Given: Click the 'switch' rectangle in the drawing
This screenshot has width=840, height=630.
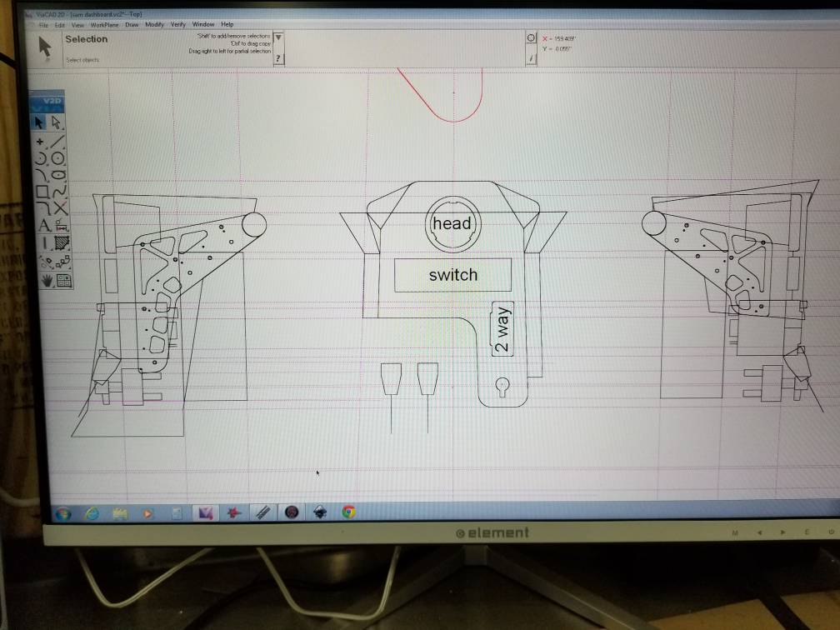Looking at the screenshot, I should (452, 275).
